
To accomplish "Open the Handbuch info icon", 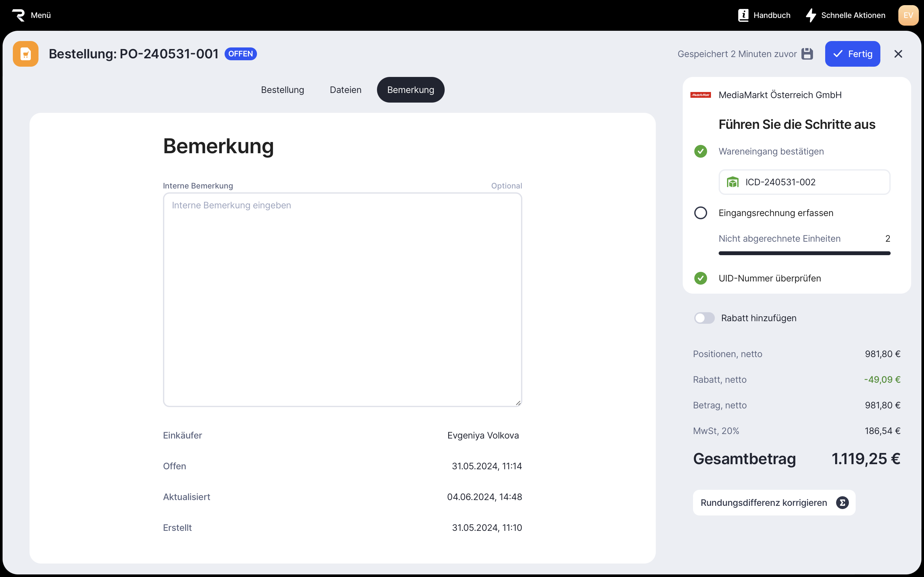I will coord(743,15).
